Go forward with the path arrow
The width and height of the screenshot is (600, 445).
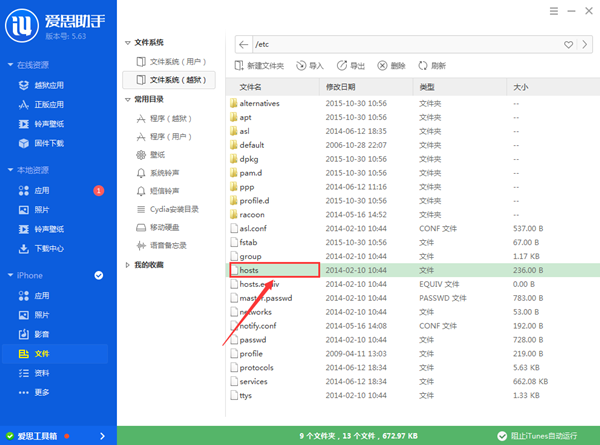coord(585,44)
